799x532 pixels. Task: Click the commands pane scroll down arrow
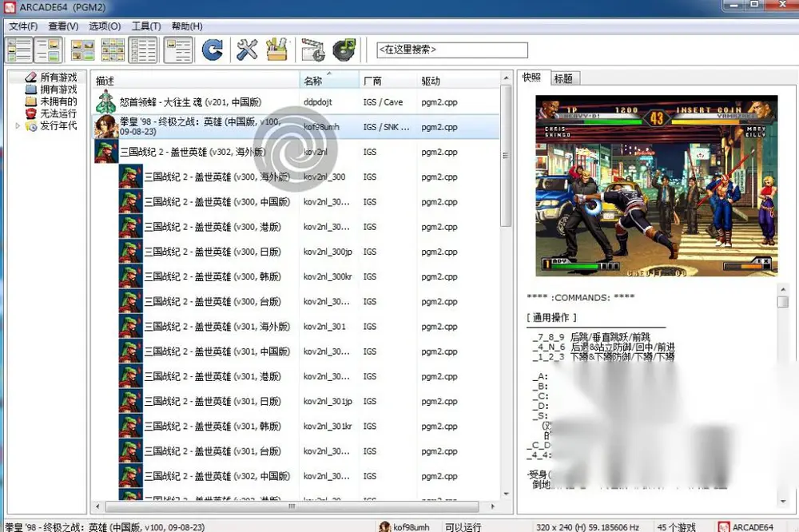(783, 502)
